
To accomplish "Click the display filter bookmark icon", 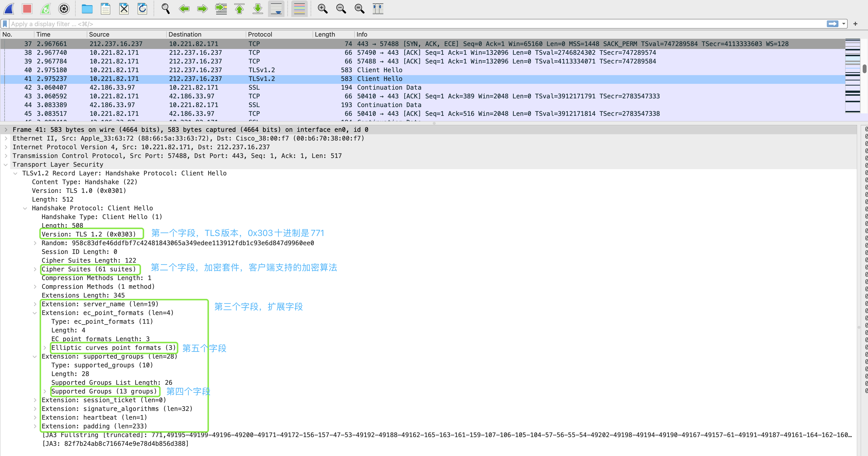I will [5, 24].
